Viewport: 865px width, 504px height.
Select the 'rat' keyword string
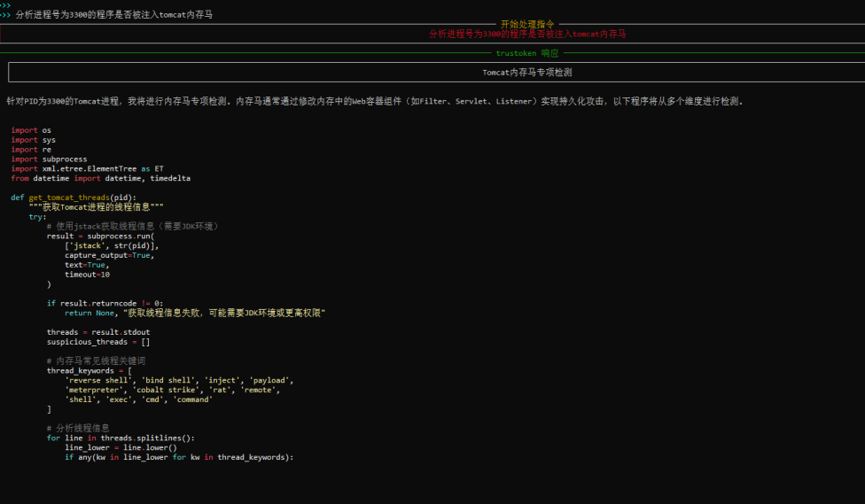tap(220, 390)
